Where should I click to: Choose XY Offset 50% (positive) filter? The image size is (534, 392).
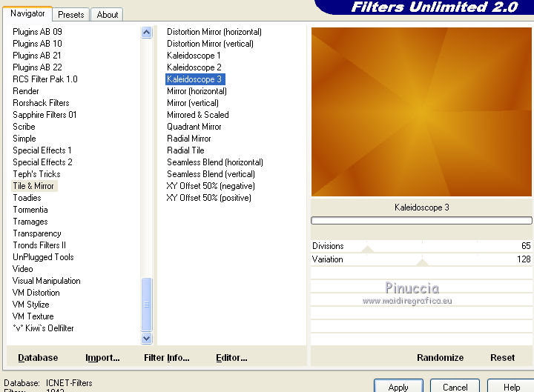click(209, 198)
